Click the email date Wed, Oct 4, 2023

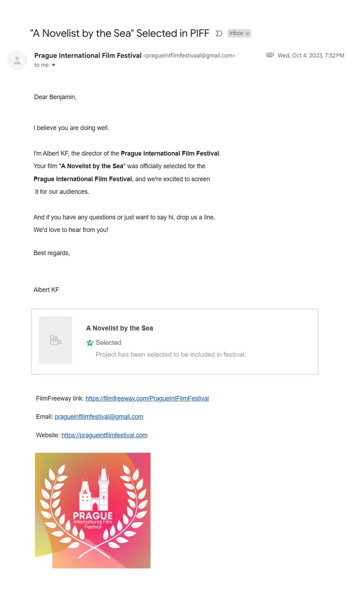pyautogui.click(x=310, y=56)
